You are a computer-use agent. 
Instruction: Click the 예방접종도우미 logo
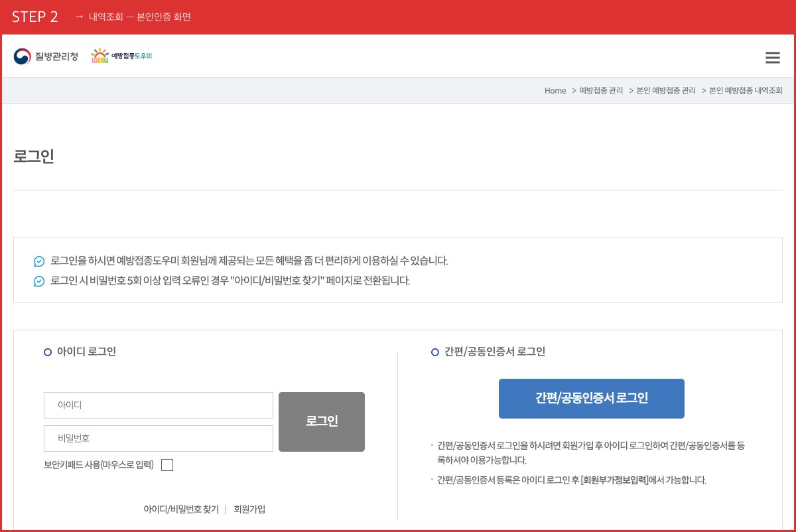[x=121, y=56]
